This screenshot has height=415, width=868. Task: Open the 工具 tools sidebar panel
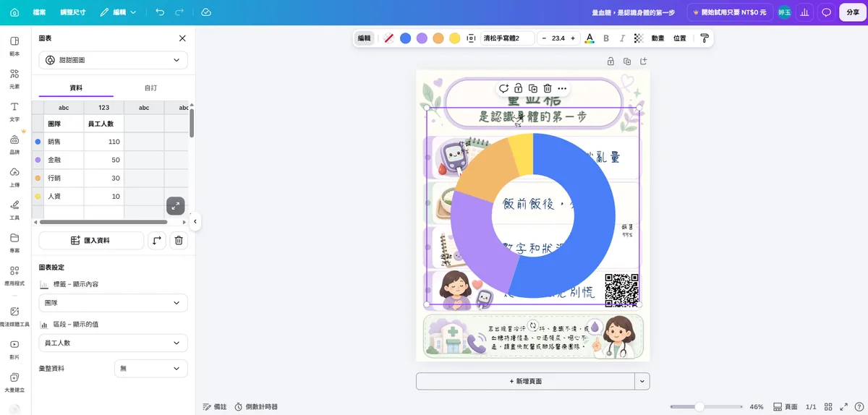coord(14,210)
